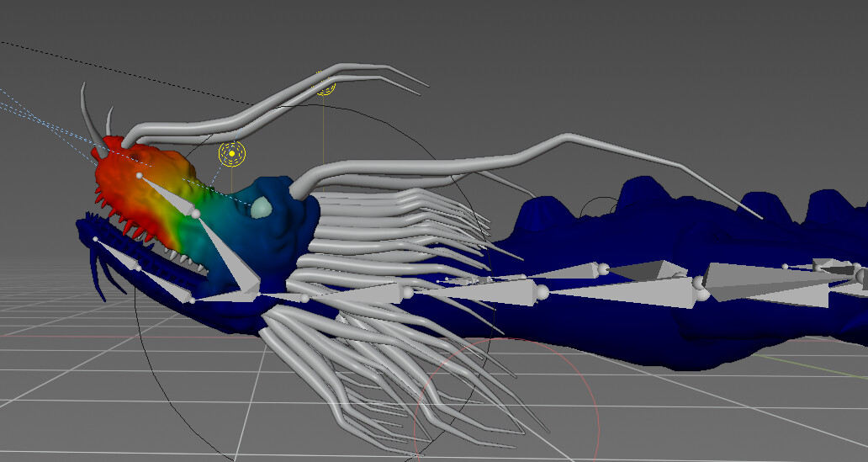Select the bone lying over the red snout
868x462 pixels.
(169, 194)
